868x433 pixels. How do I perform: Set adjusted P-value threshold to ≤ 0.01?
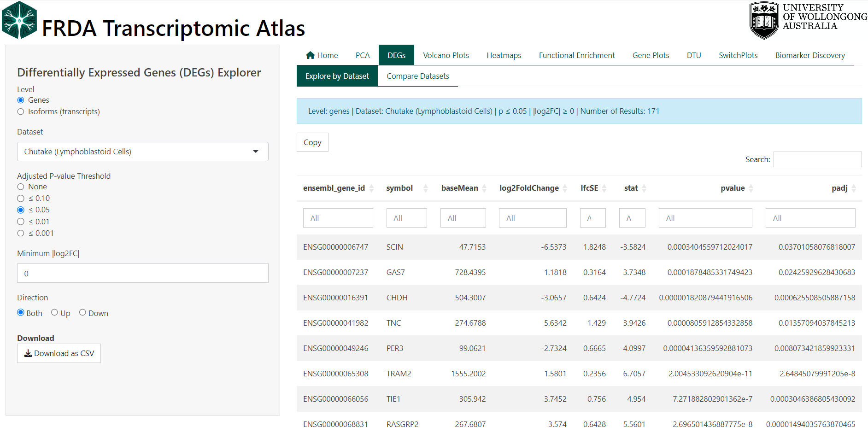click(21, 222)
